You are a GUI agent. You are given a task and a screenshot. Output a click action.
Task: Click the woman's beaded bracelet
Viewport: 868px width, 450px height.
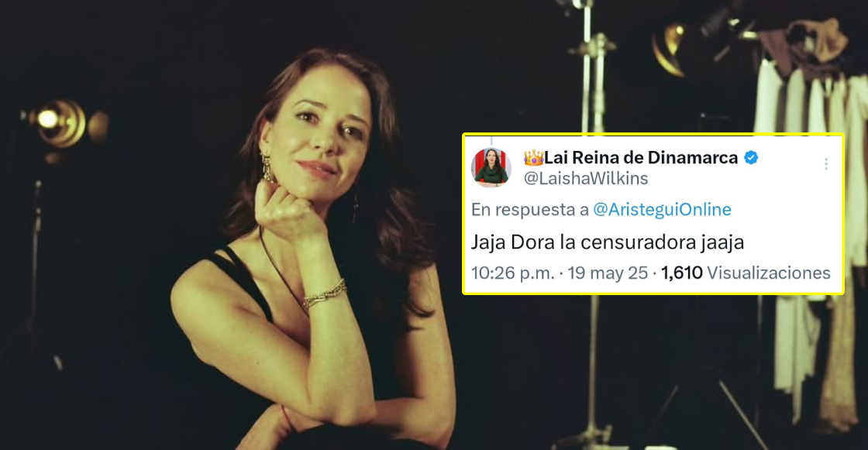pos(325,294)
